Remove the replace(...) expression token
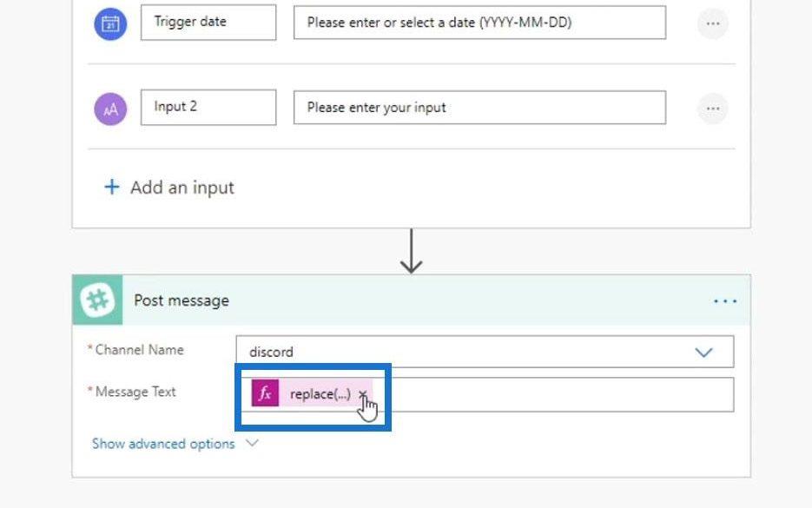812x508 pixels. (362, 394)
